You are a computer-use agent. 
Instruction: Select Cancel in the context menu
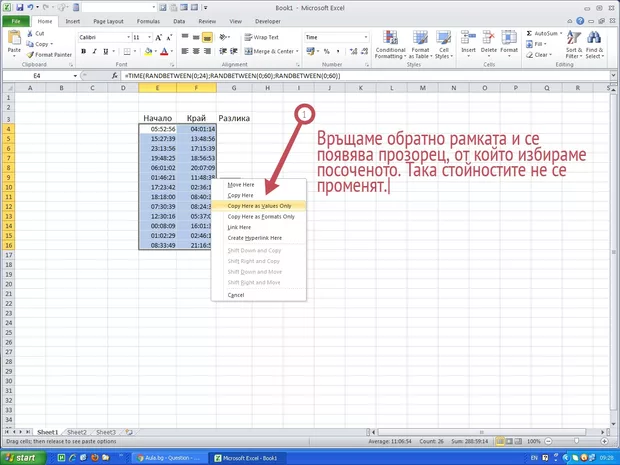[x=236, y=295]
